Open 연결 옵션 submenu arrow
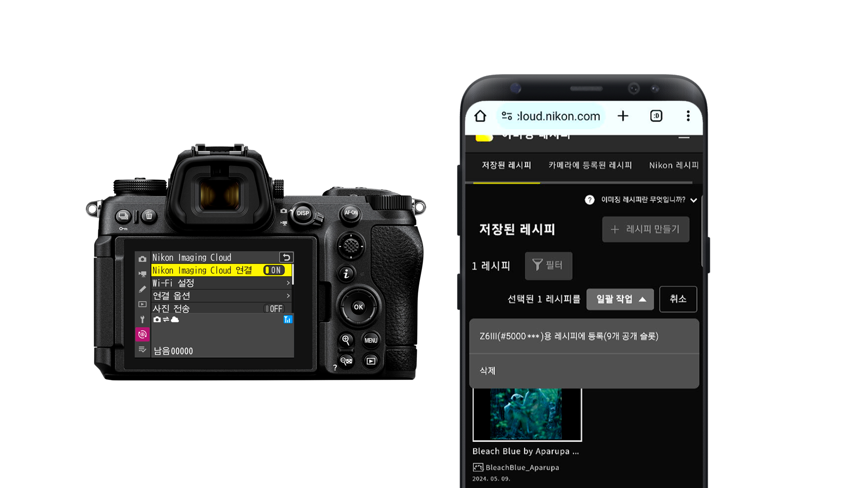868x488 pixels. click(288, 296)
